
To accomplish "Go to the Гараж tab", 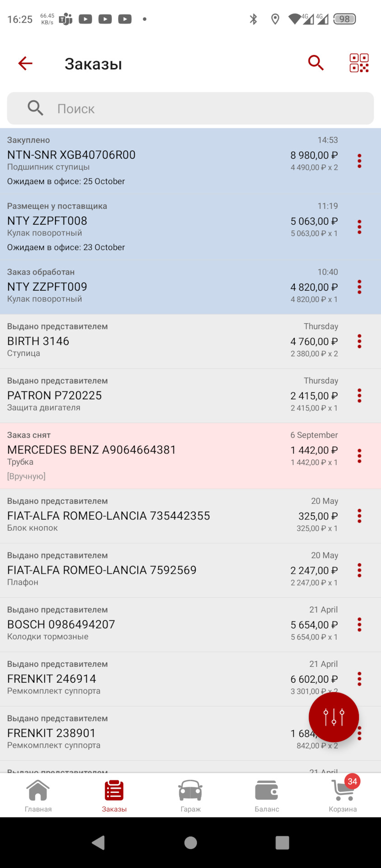I will [190, 796].
